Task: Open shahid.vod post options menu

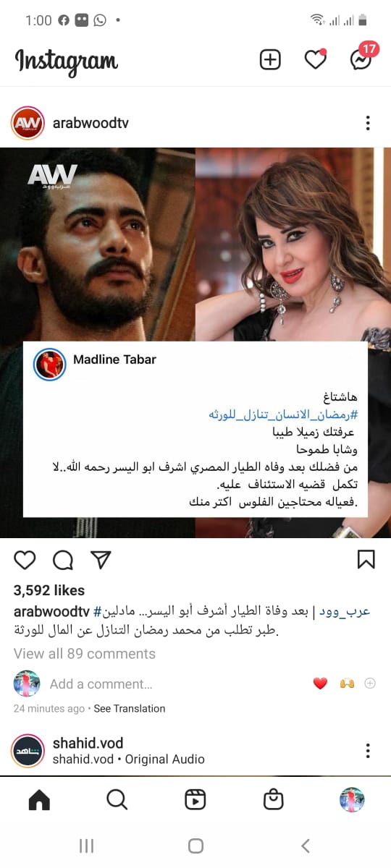Action: (x=368, y=751)
